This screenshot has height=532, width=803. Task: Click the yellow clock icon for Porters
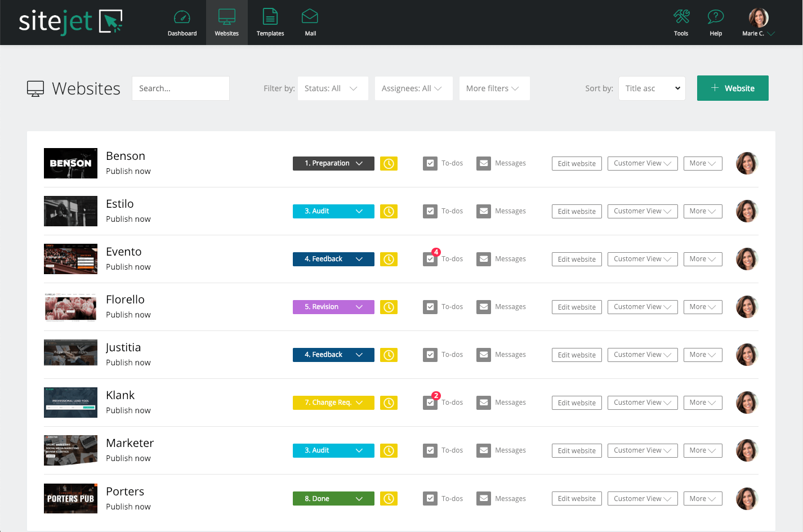pos(389,499)
